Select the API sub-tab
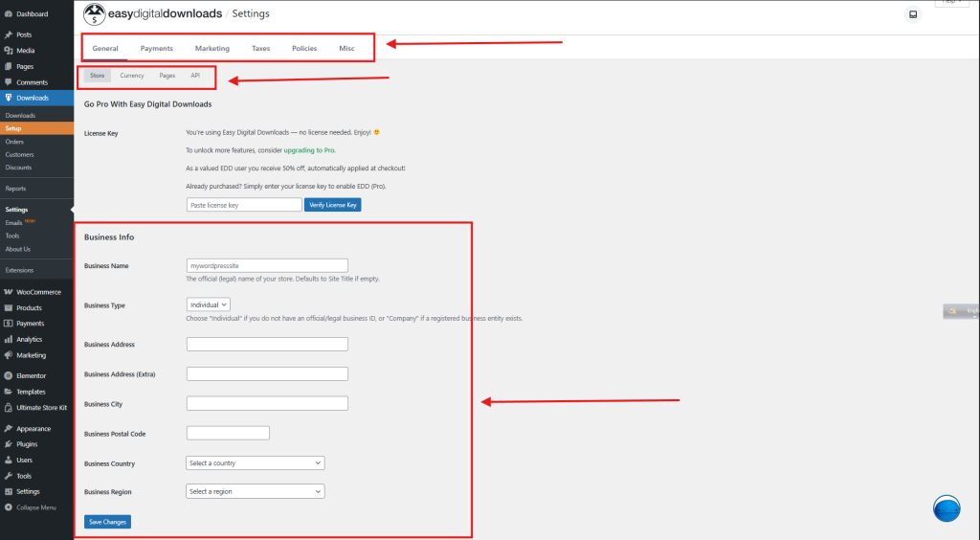 (x=195, y=75)
